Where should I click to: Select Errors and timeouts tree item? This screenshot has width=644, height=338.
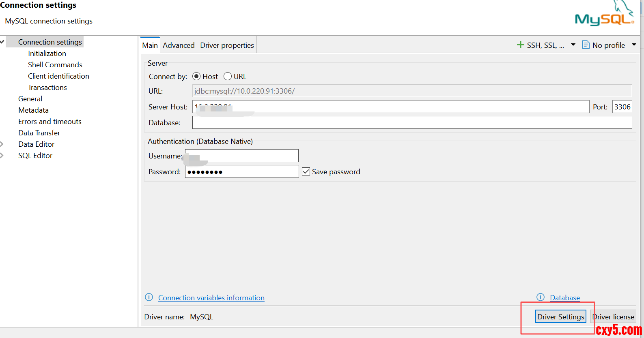pos(50,121)
